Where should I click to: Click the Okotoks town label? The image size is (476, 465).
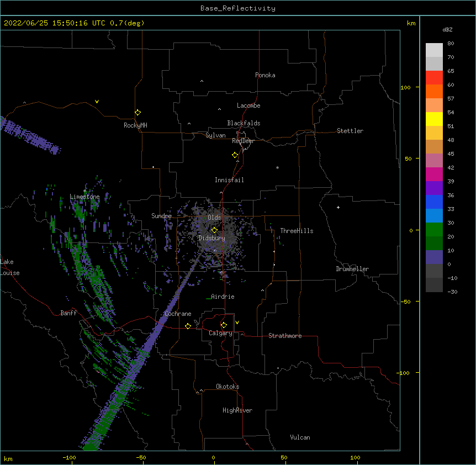click(228, 387)
